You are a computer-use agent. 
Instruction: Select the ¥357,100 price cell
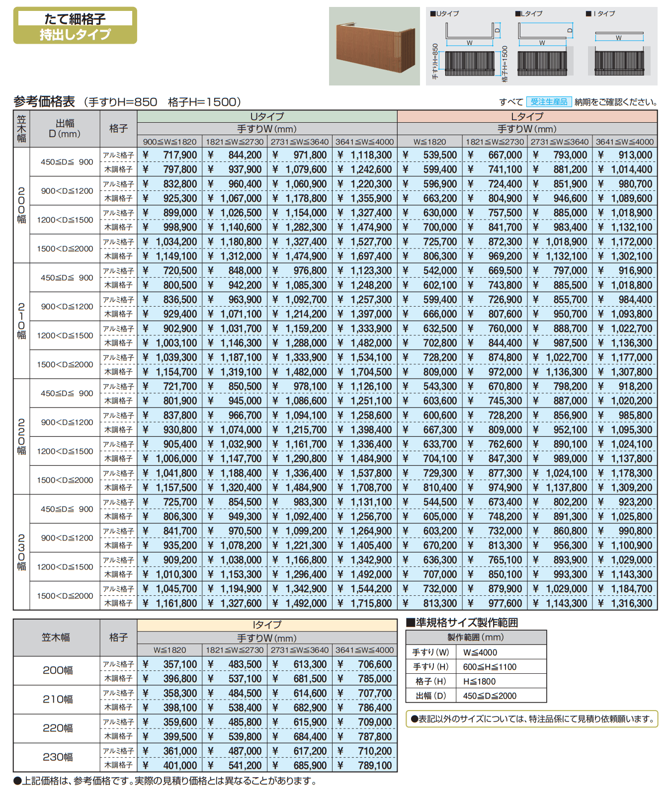coord(169,664)
